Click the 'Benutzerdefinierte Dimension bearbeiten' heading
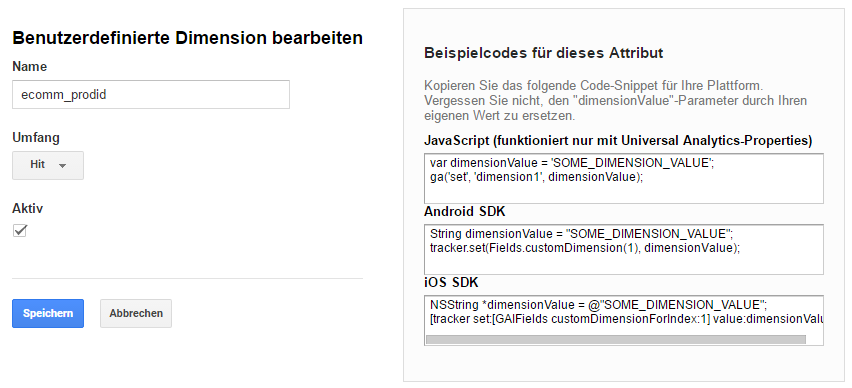This screenshot has height=388, width=852. coord(187,39)
